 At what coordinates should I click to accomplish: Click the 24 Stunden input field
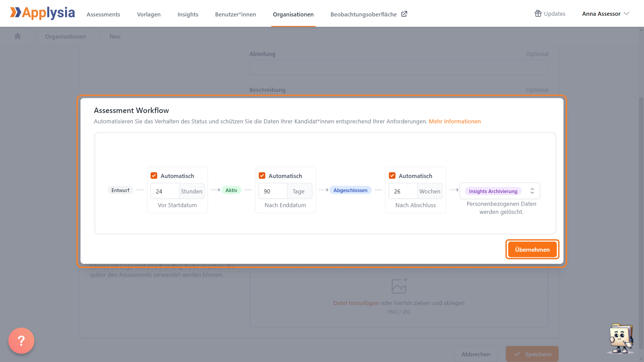click(165, 191)
